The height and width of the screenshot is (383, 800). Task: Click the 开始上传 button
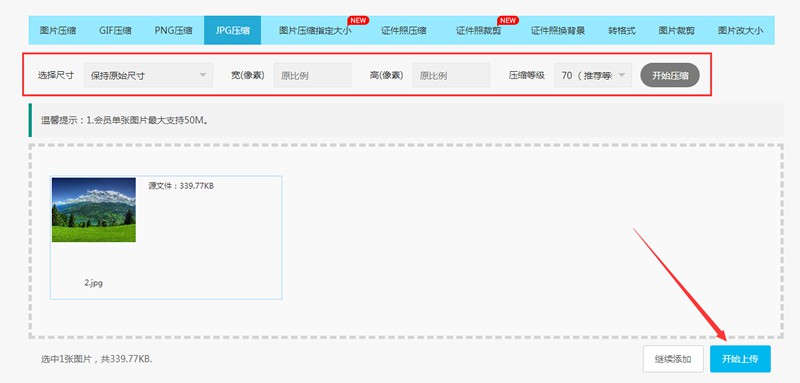tap(740, 359)
